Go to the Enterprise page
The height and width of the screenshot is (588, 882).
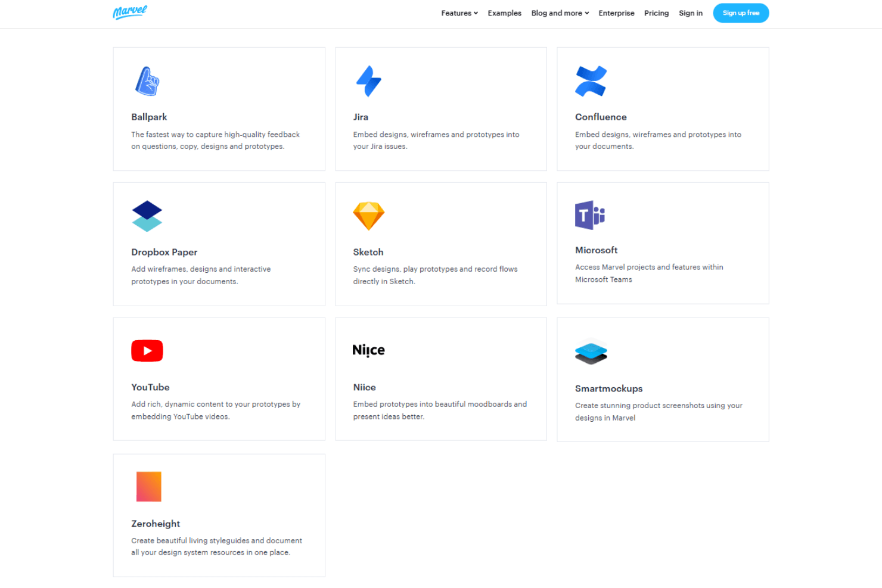pyautogui.click(x=616, y=13)
